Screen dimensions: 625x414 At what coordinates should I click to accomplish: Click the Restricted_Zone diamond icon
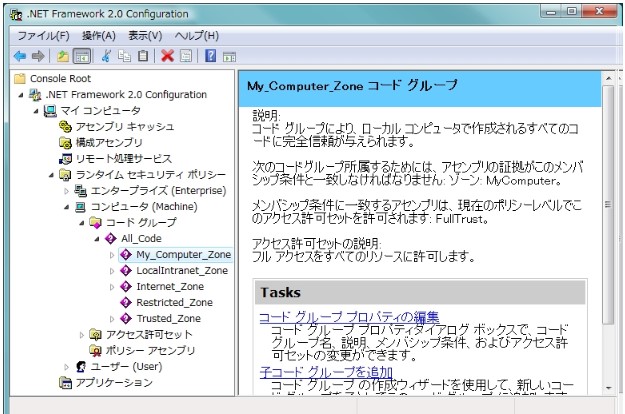click(x=126, y=302)
